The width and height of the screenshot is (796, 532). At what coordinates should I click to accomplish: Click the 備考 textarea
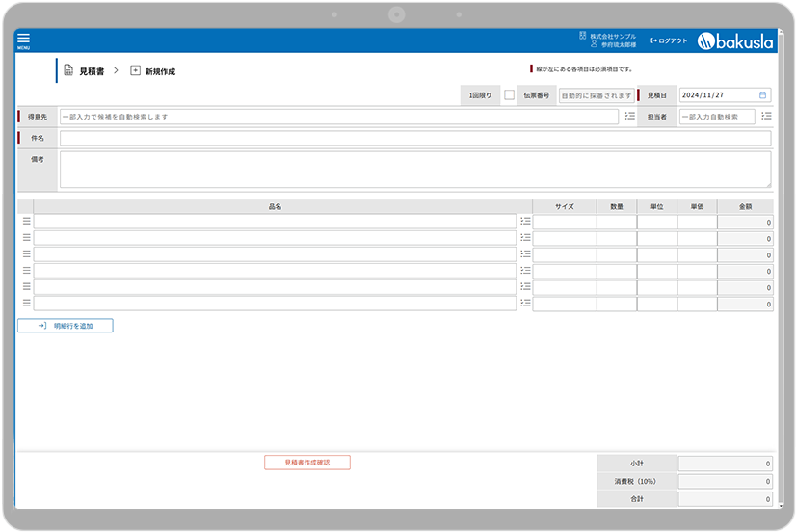414,170
